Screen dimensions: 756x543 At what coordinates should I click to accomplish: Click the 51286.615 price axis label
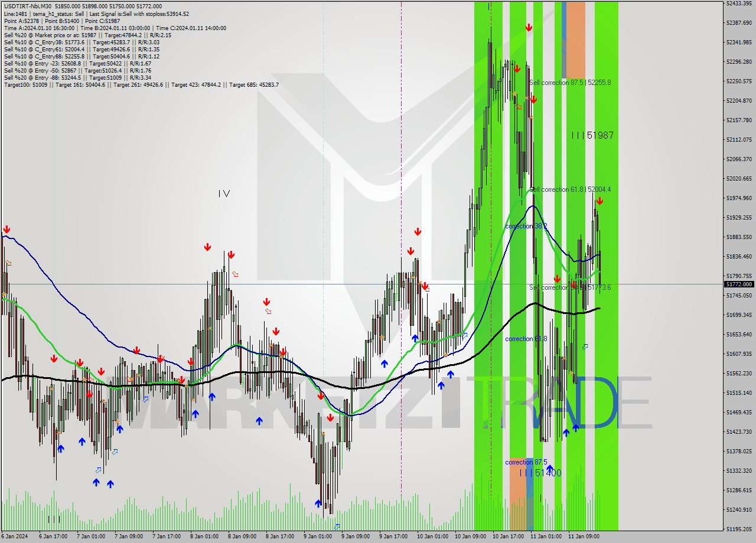[739, 490]
